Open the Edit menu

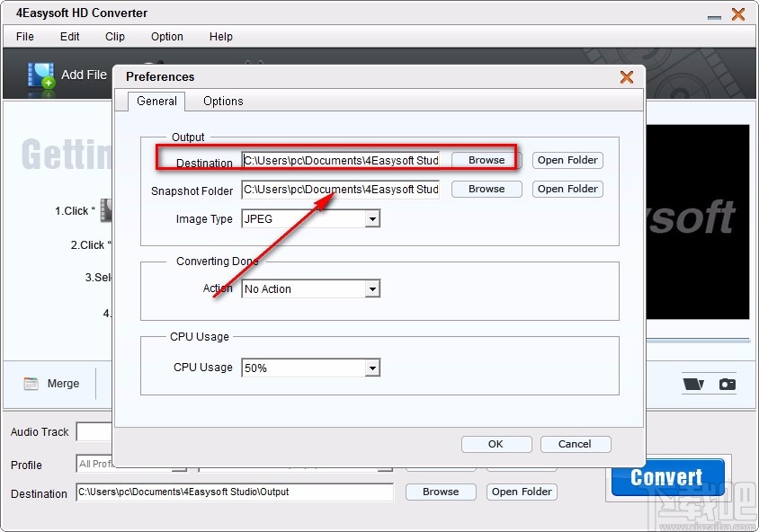pyautogui.click(x=70, y=37)
